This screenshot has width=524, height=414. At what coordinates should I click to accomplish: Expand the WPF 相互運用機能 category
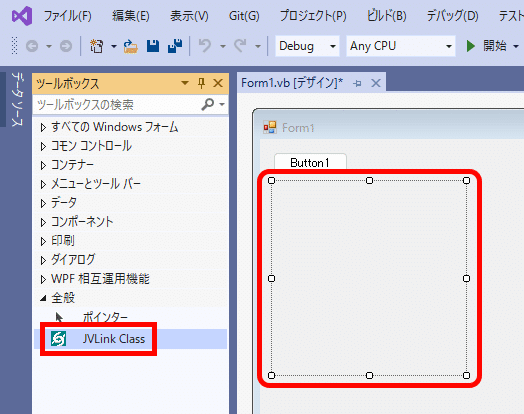point(43,279)
